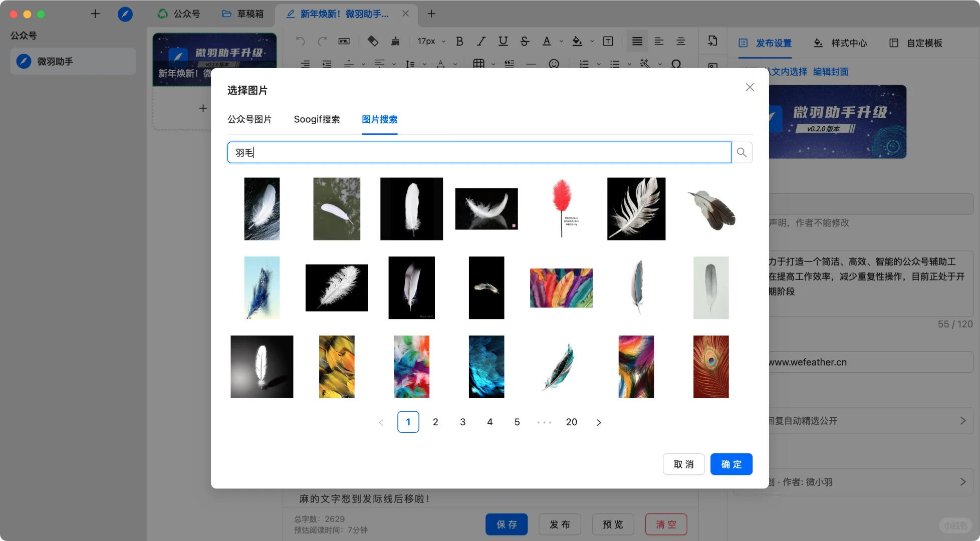The width and height of the screenshot is (980, 541).
Task: Open the font color dropdown arrow
Action: pyautogui.click(x=561, y=41)
